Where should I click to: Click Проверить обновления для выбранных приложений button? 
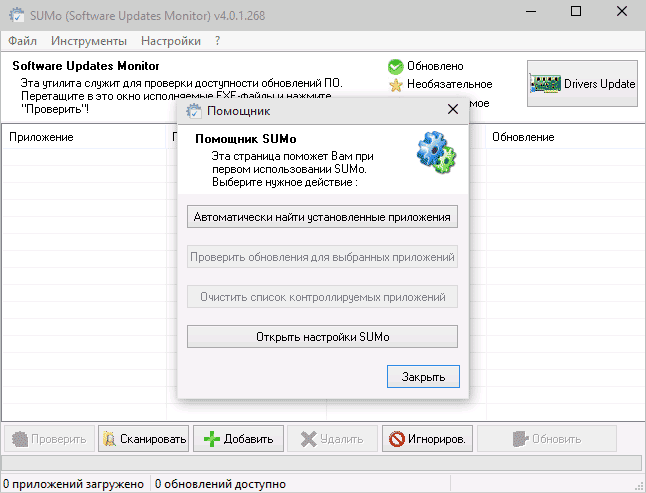pos(322,257)
